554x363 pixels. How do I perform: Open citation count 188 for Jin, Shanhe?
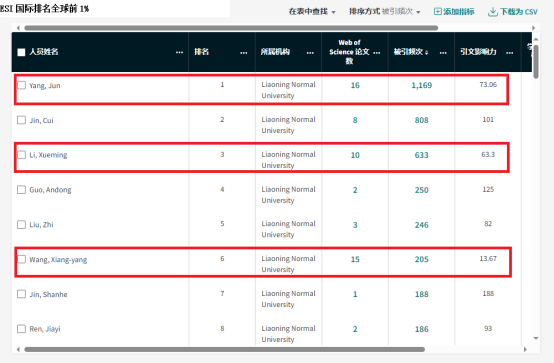click(x=422, y=294)
